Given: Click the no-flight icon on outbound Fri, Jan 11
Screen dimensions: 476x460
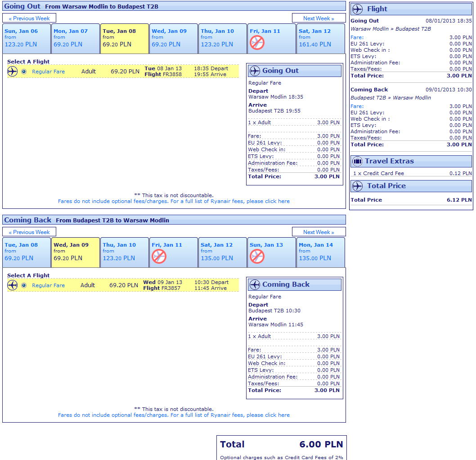Looking at the screenshot, I should point(257,43).
